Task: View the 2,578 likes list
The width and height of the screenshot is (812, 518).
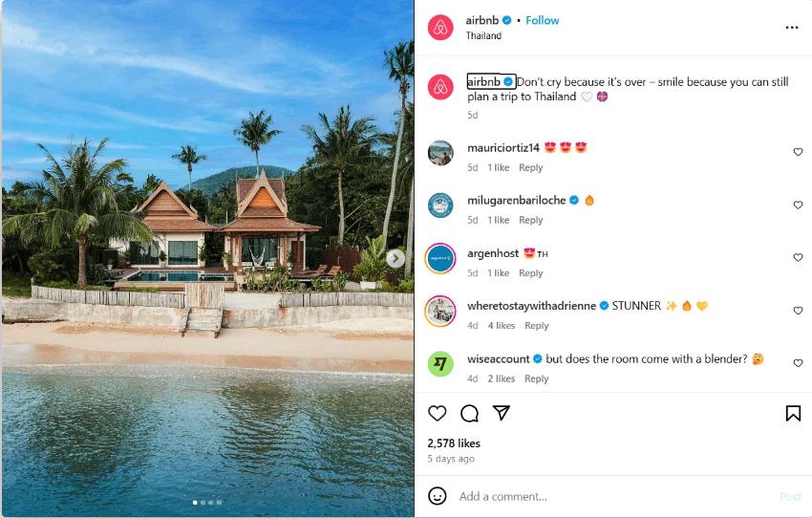Action: pos(454,443)
